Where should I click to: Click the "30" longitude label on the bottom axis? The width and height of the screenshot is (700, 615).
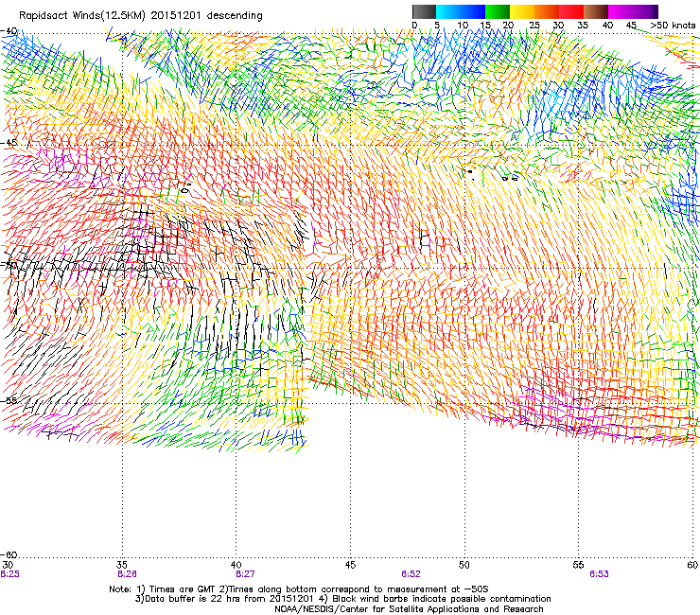(x=8, y=565)
